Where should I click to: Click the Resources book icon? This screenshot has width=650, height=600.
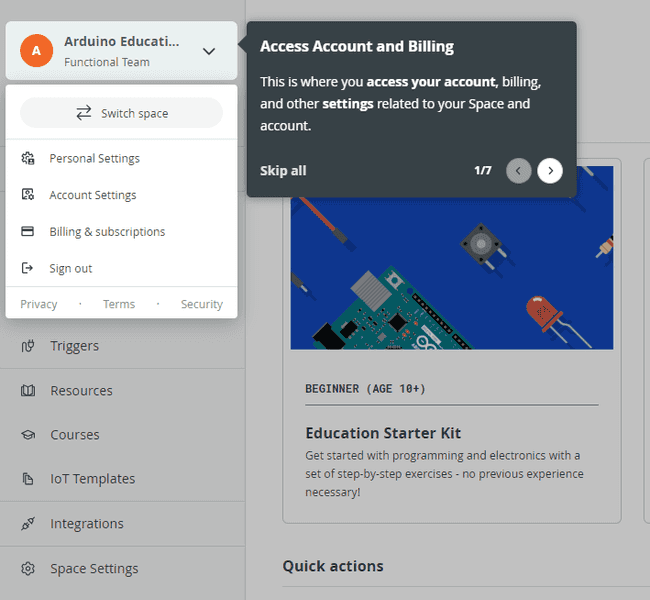28,391
